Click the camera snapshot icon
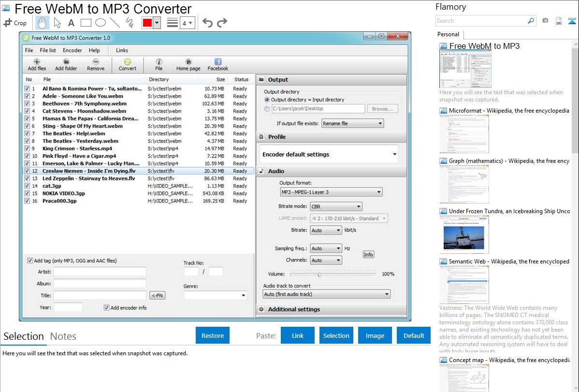579x392 pixels. pos(545,21)
